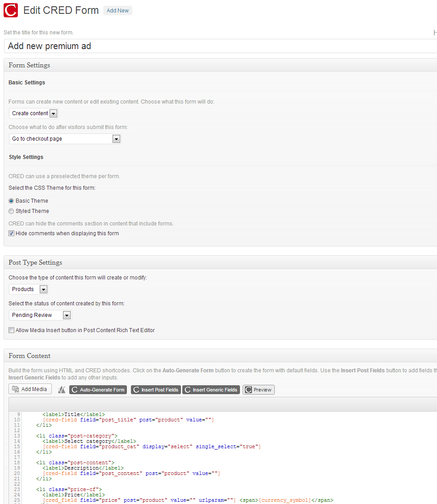Click the Basic Settings heading

point(27,83)
